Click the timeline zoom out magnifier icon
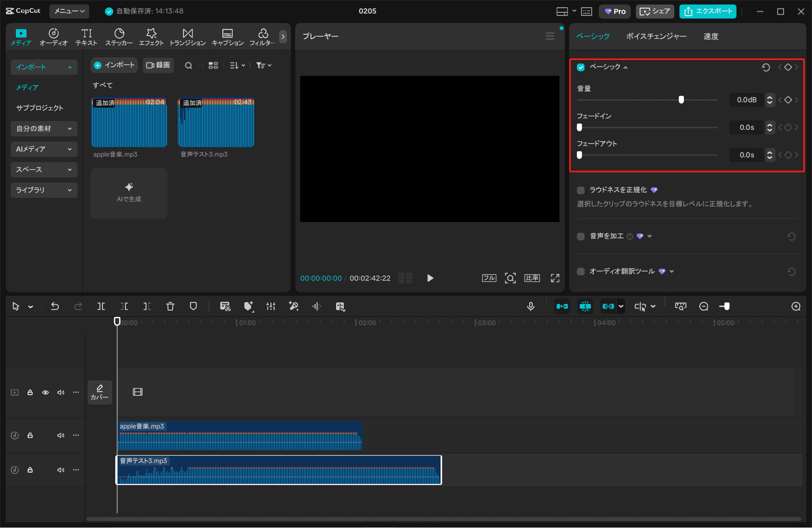 pyautogui.click(x=704, y=307)
